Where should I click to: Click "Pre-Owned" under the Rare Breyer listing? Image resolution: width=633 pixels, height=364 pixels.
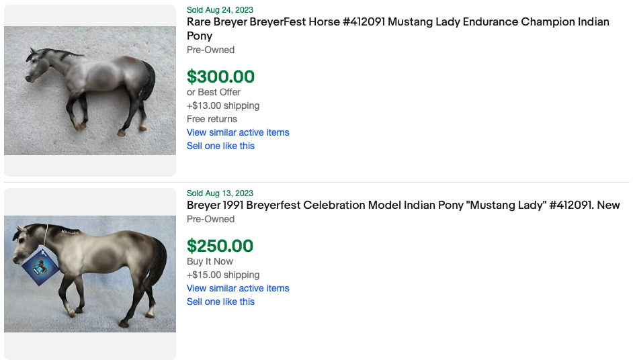[210, 50]
